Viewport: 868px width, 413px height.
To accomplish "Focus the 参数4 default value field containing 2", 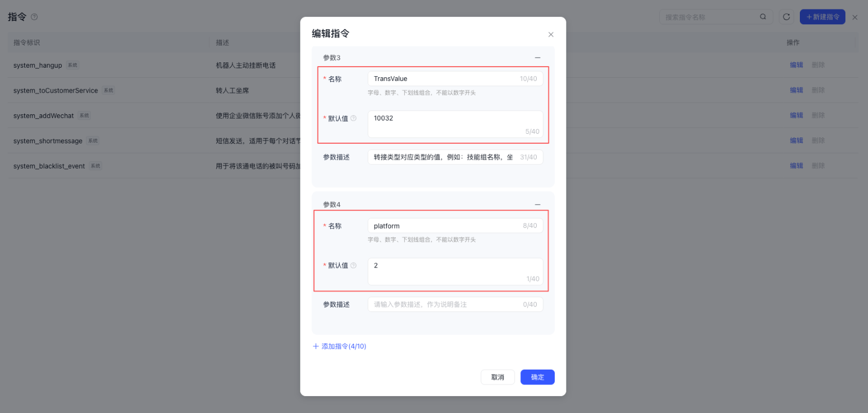I will click(x=455, y=271).
